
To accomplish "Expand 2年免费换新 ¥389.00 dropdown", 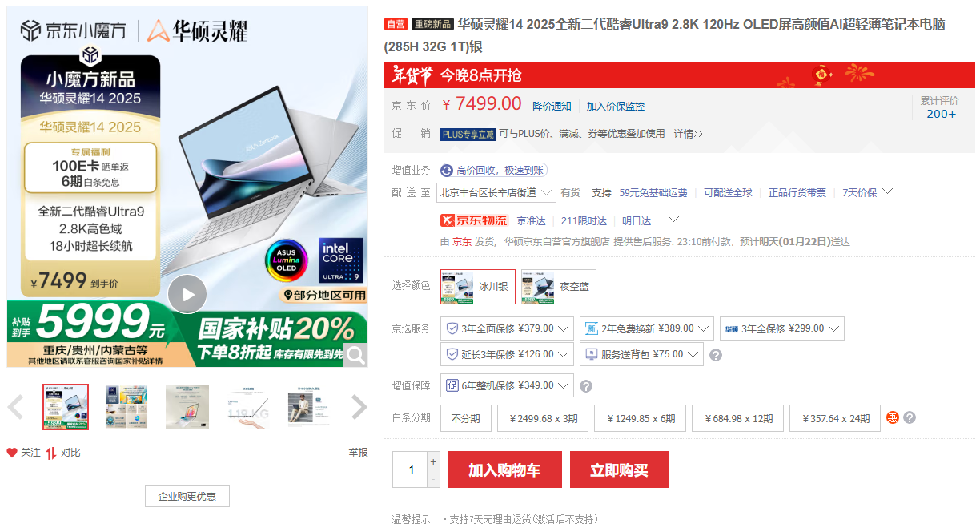I will (647, 328).
